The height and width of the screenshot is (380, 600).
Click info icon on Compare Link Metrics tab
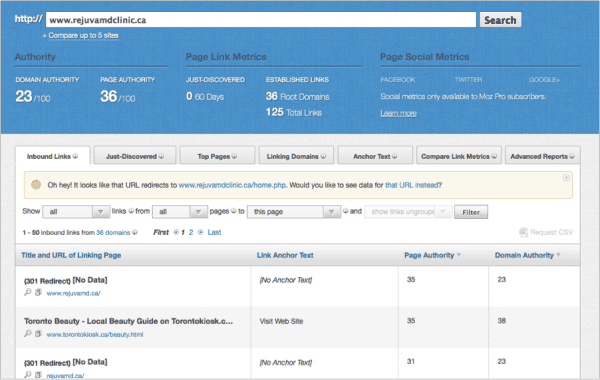coord(494,156)
